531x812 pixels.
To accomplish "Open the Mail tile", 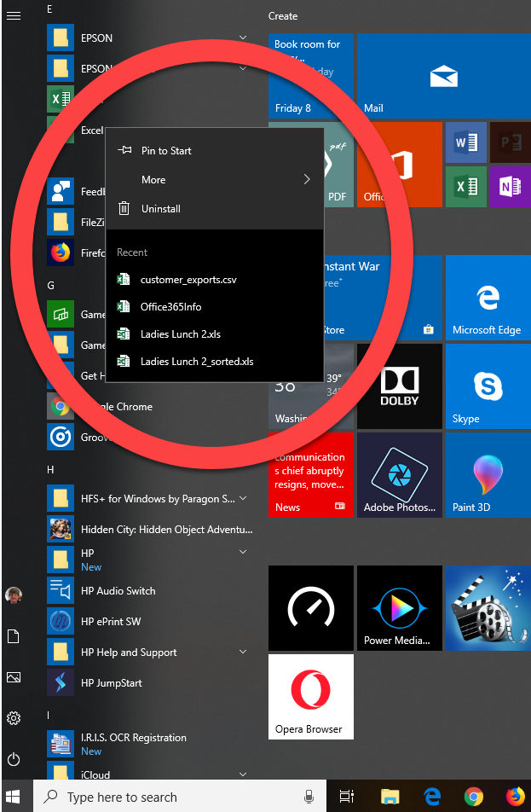I will (443, 76).
